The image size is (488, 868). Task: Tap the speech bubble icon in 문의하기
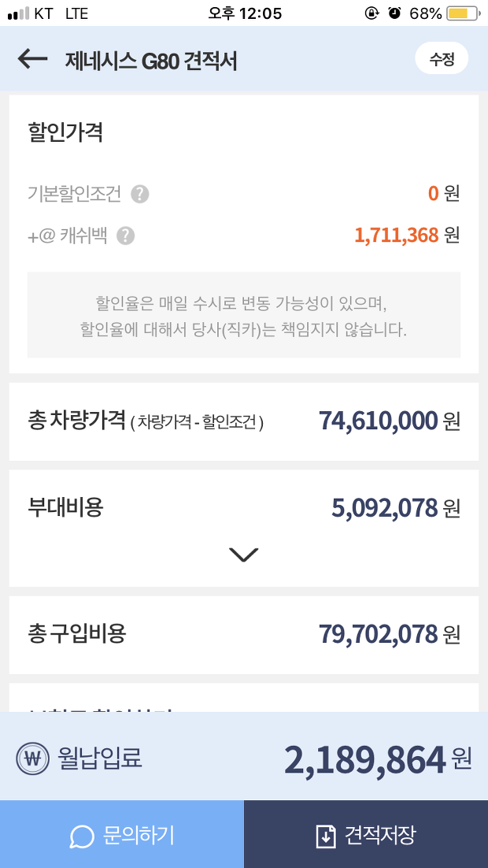pos(82,836)
